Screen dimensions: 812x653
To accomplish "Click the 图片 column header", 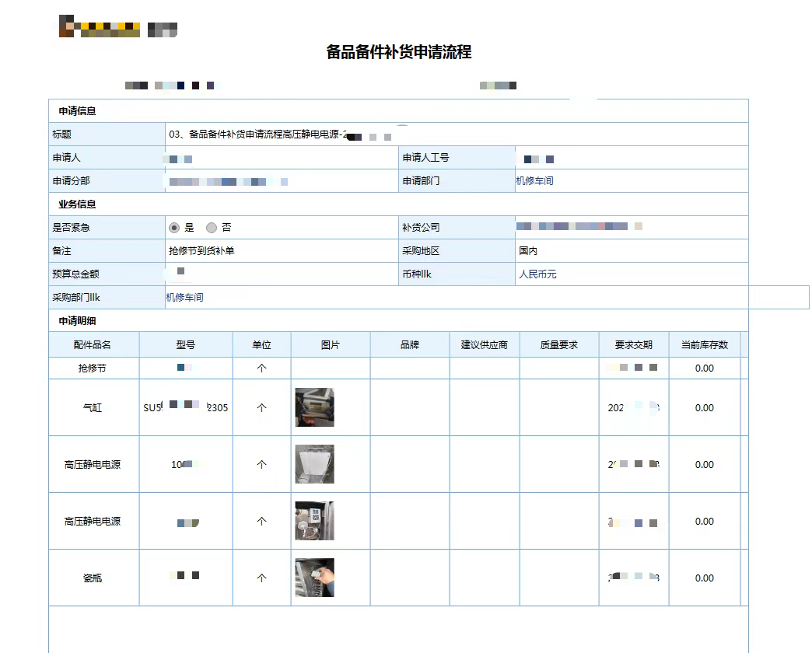I will click(331, 345).
